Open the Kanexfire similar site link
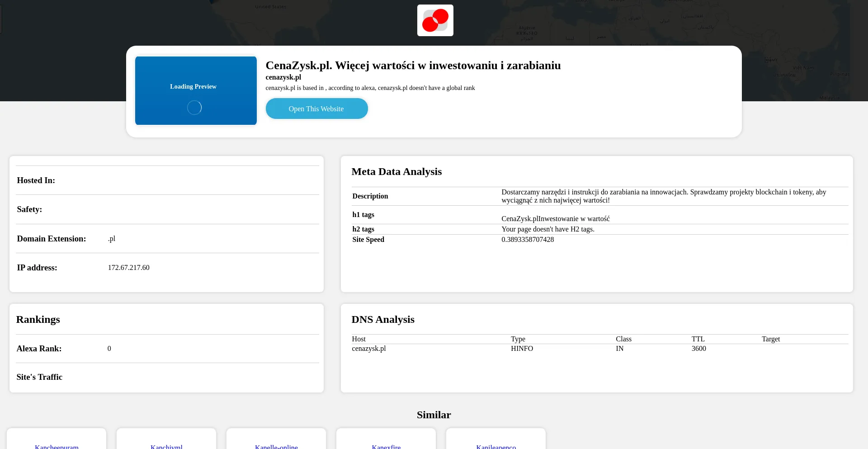 (386, 447)
